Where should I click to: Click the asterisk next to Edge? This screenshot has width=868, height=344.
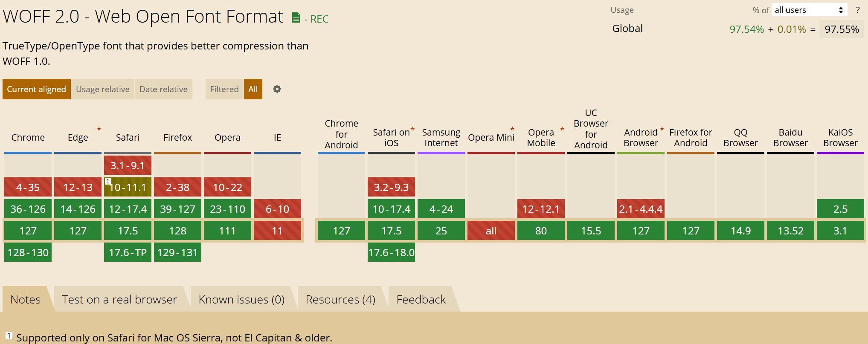coord(99,129)
